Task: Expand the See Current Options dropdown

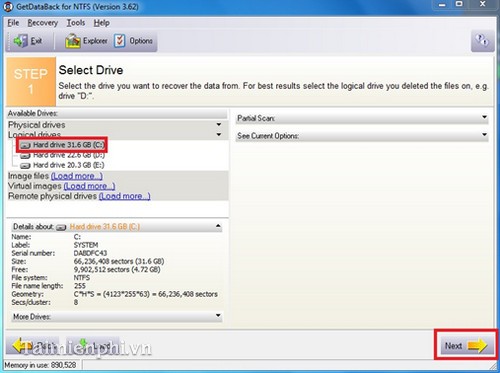Action: click(484, 135)
